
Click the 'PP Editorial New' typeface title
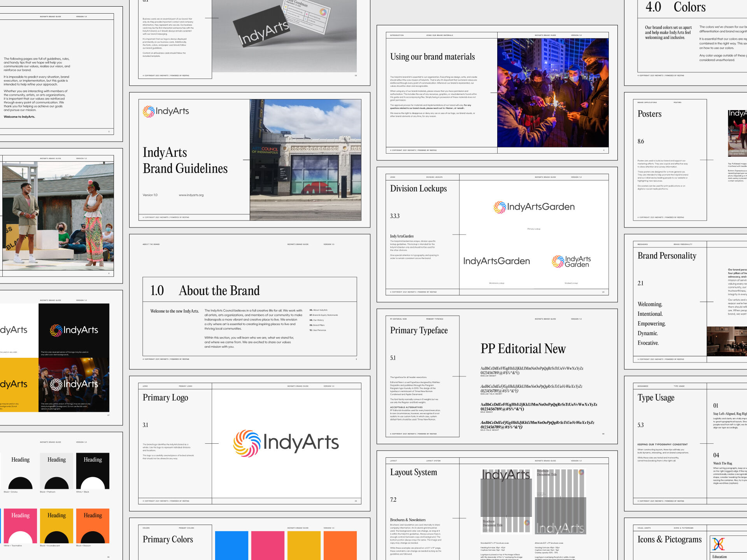[523, 349]
